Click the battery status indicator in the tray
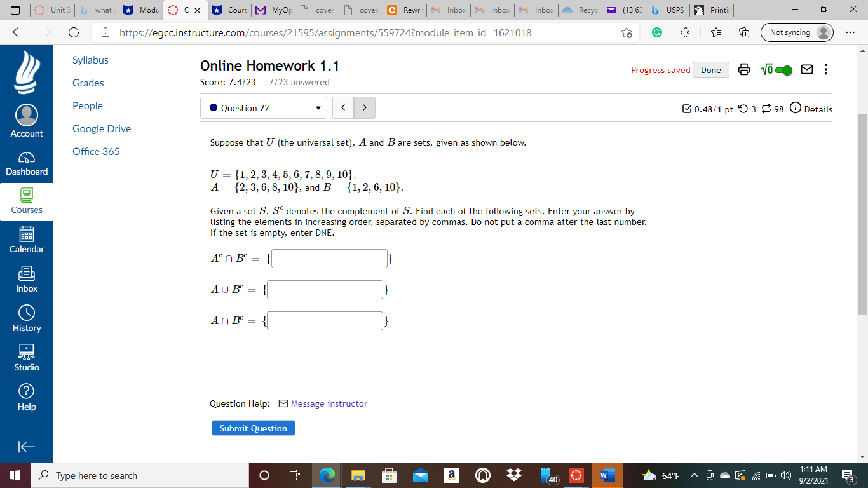The height and width of the screenshot is (488, 868). click(771, 475)
